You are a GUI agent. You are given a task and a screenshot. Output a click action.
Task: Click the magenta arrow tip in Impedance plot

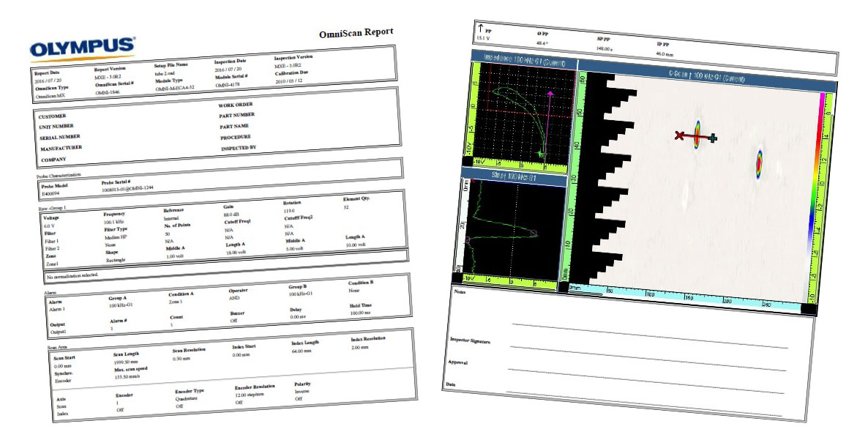(x=549, y=94)
